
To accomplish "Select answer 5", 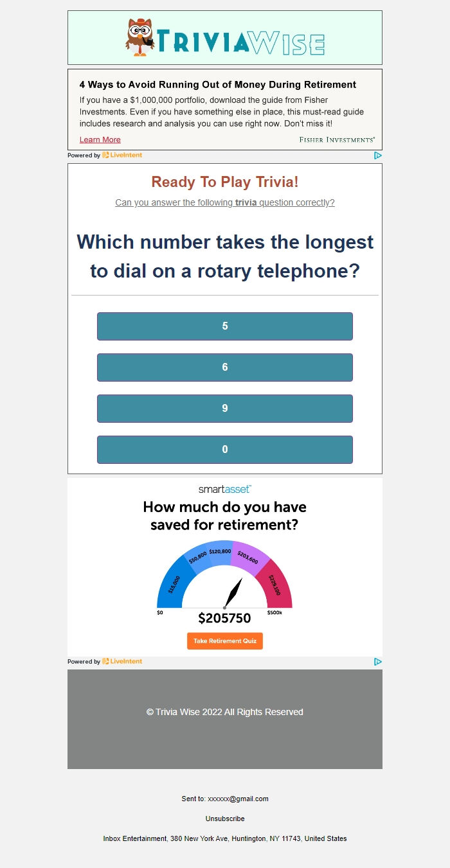I will click(x=225, y=326).
